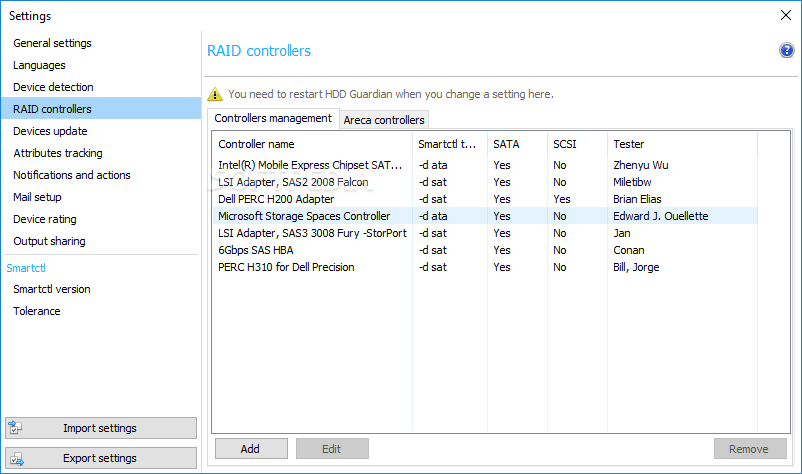The width and height of the screenshot is (802, 474).
Task: Open Tolerance settings page
Action: pos(37,311)
